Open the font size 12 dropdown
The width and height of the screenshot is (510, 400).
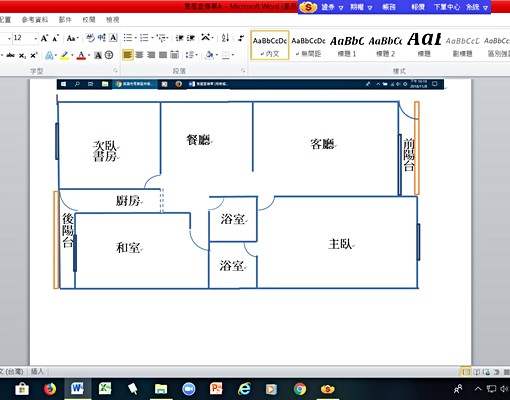pos(36,38)
